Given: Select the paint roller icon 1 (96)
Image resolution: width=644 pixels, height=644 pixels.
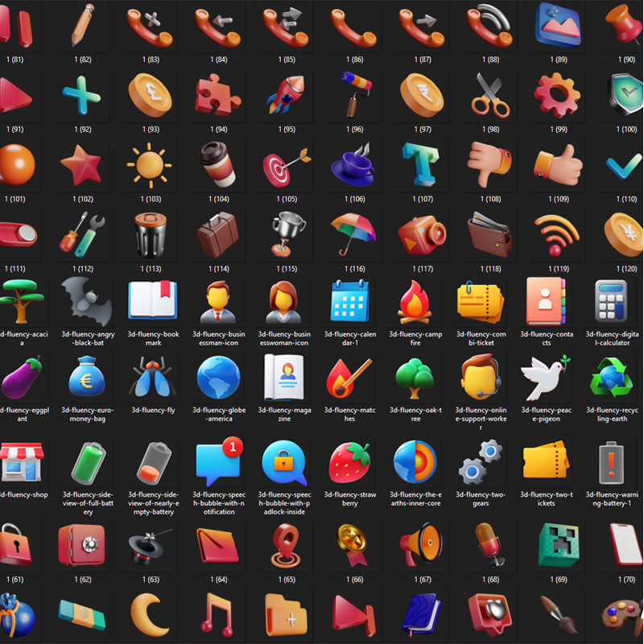Looking at the screenshot, I should tap(355, 94).
